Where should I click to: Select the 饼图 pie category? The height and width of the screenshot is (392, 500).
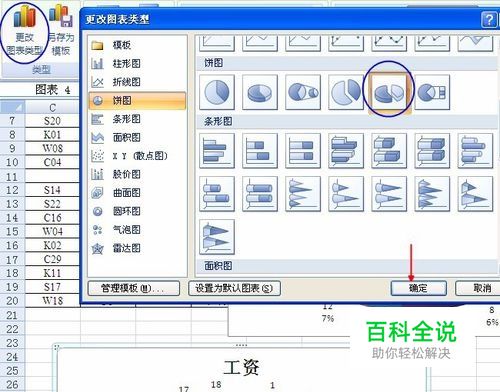137,100
